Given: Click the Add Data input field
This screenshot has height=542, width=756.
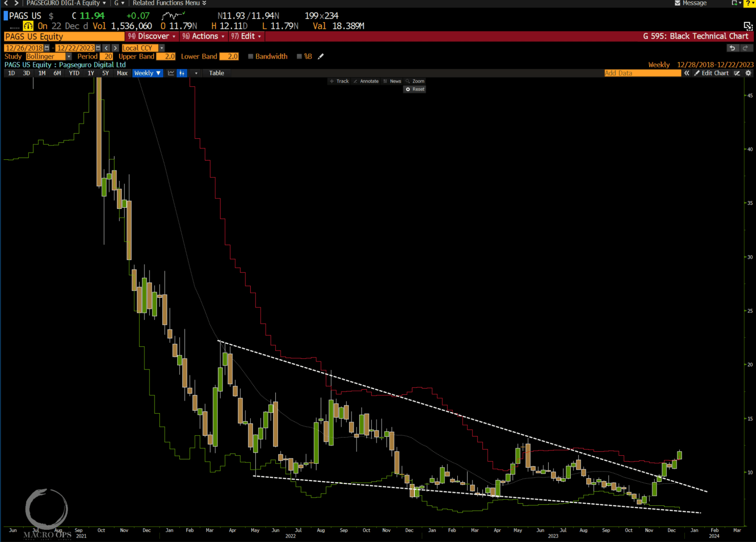Looking at the screenshot, I should pyautogui.click(x=643, y=73).
